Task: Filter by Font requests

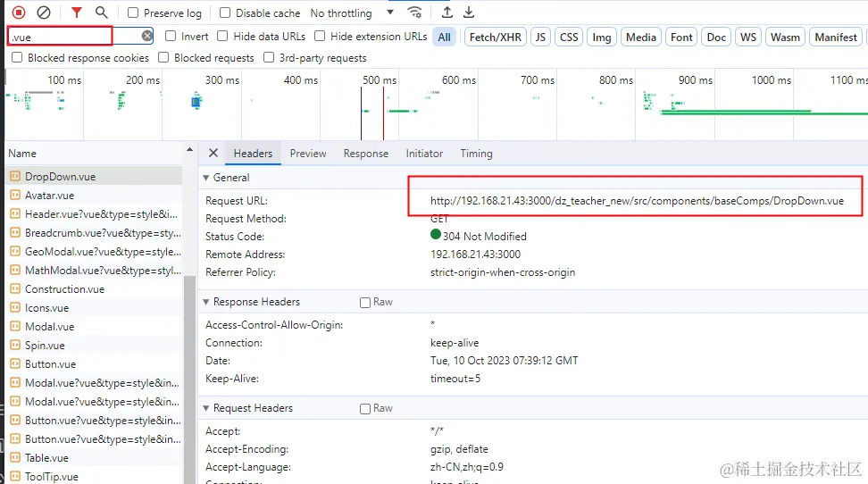Action: click(681, 38)
